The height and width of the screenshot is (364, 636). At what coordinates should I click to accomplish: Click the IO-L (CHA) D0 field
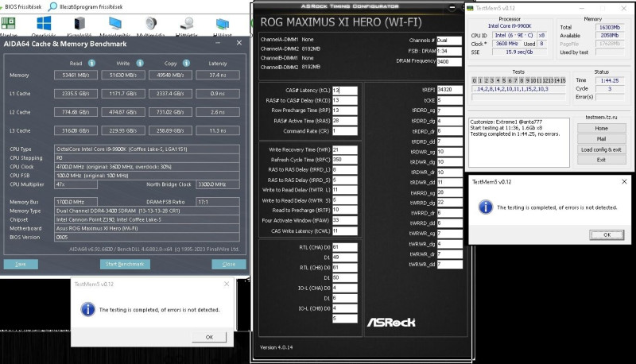tap(345, 288)
